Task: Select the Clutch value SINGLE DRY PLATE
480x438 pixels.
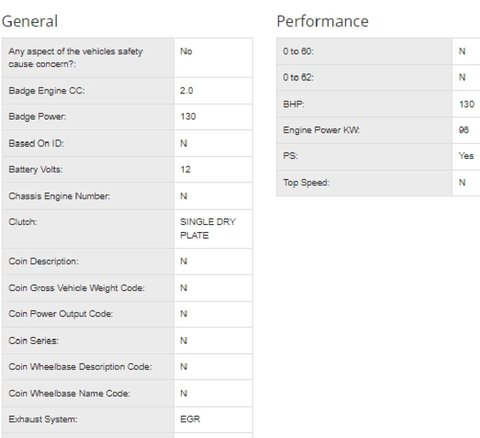Action: pos(208,229)
